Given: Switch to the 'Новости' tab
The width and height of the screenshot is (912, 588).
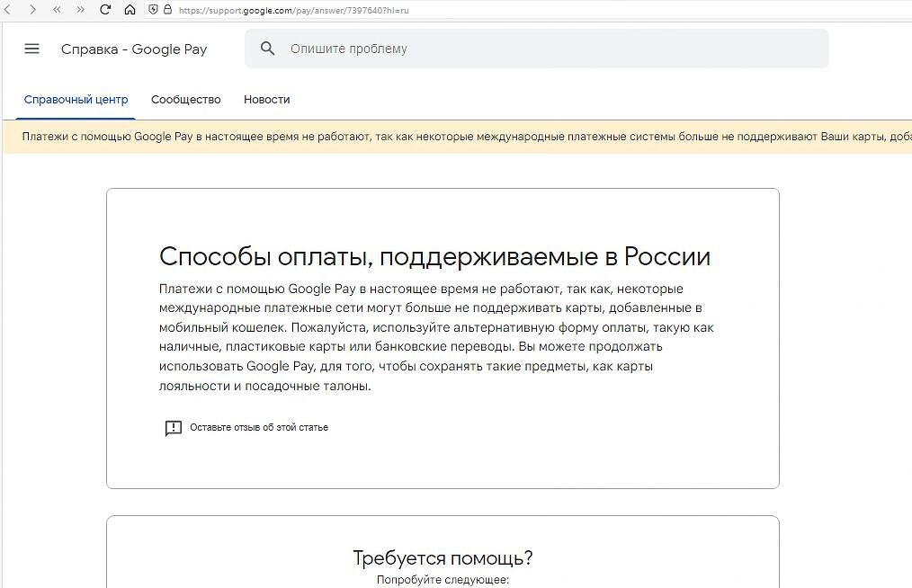Looking at the screenshot, I should 266,100.
